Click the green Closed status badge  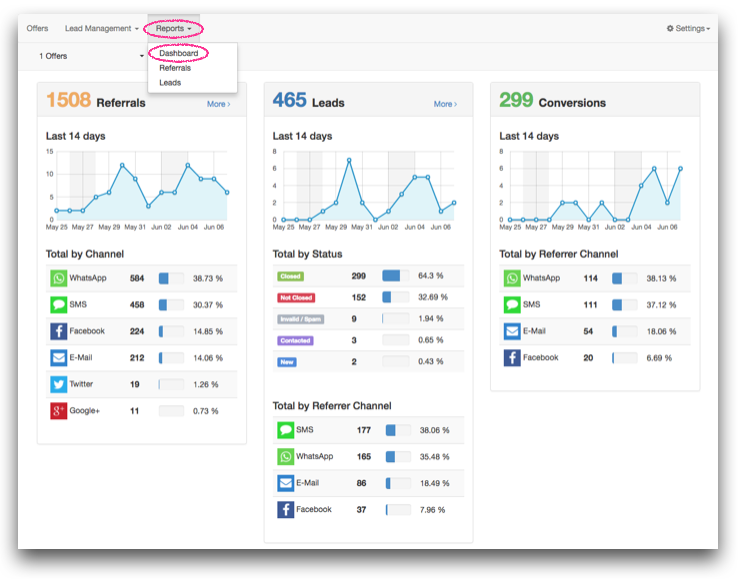point(290,275)
